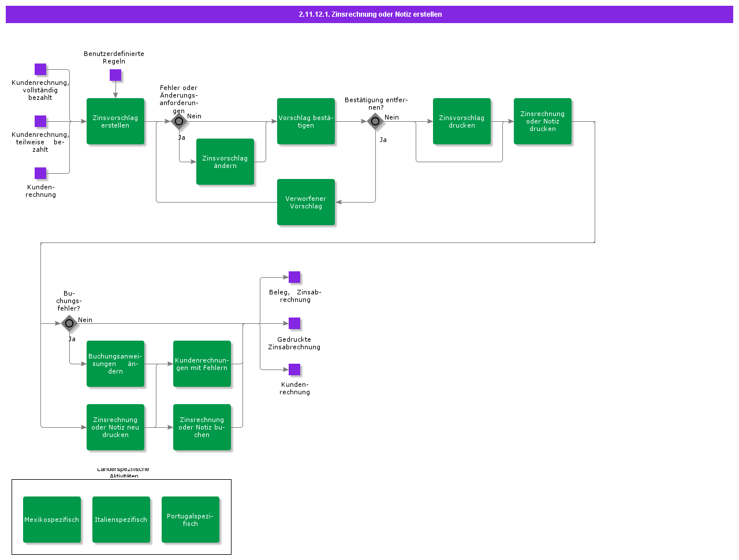Viewport: 739px width, 560px height.
Task: Open the Verworfener Vorschlag activity
Action: click(306, 202)
